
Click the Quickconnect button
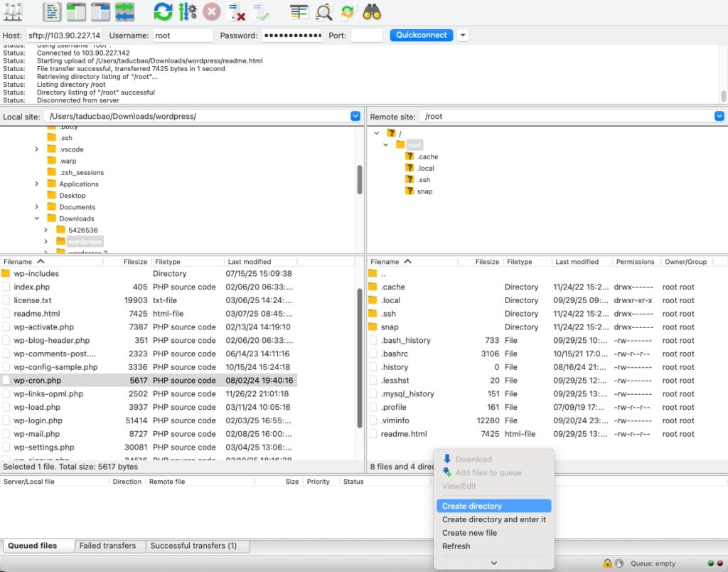[x=422, y=35]
